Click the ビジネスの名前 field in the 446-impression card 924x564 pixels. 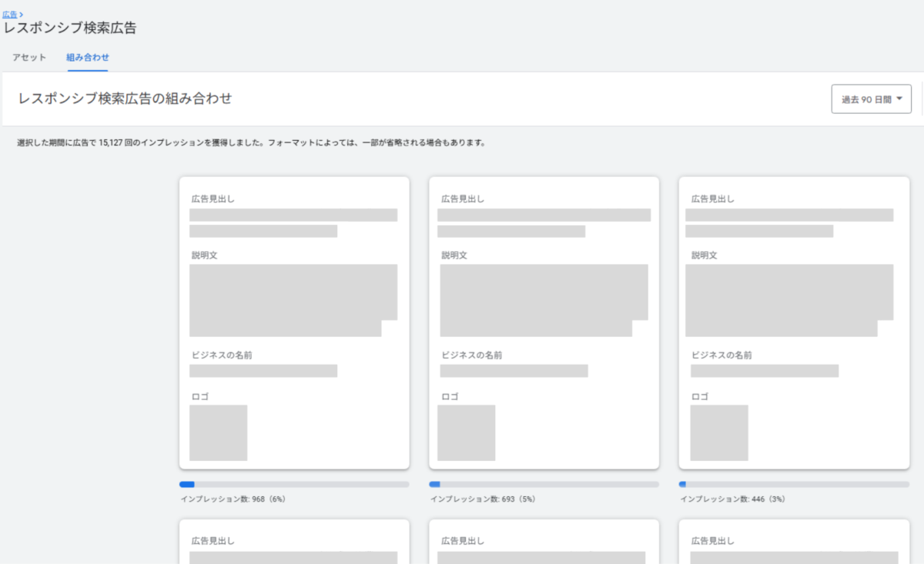coord(764,371)
